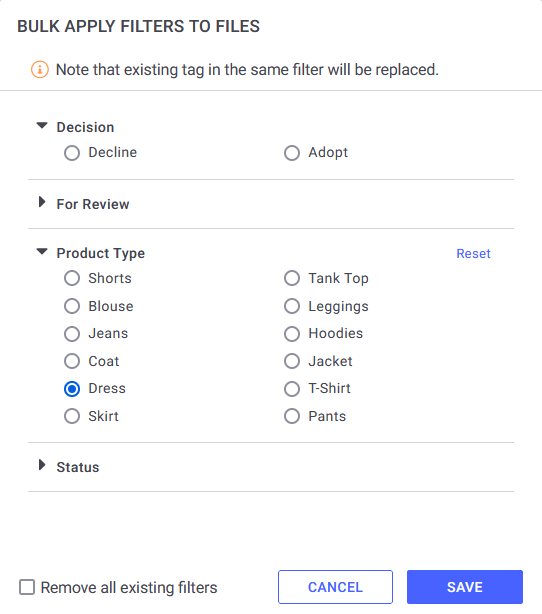The width and height of the screenshot is (542, 614).
Task: Expand the For Review section
Action: pyautogui.click(x=42, y=202)
